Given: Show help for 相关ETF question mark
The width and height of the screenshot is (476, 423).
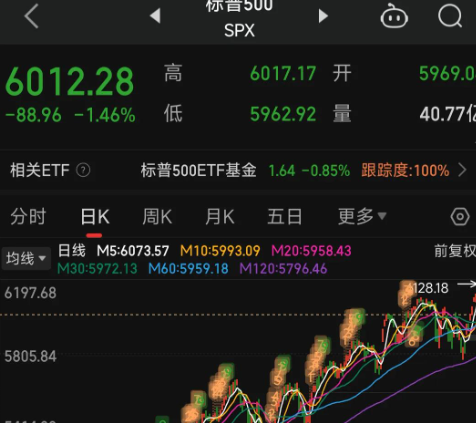Looking at the screenshot, I should [x=83, y=170].
